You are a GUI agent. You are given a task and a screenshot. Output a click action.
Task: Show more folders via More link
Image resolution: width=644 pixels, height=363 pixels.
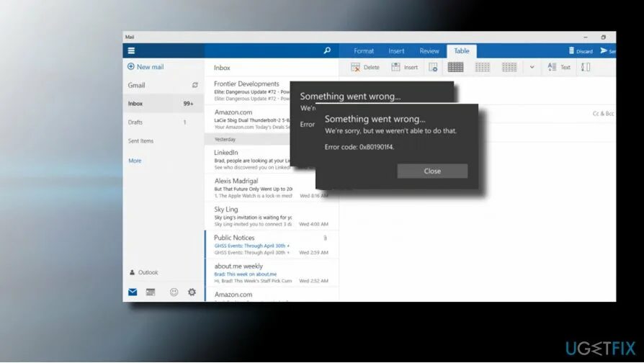click(x=135, y=161)
